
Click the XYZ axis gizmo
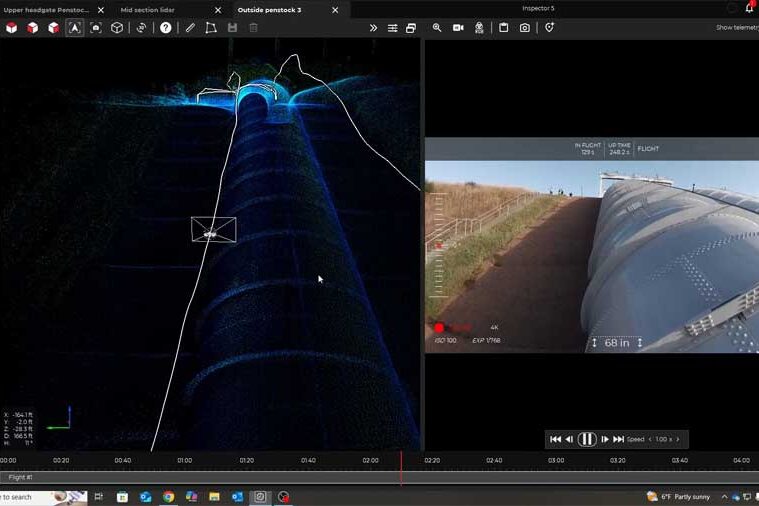[x=61, y=419]
